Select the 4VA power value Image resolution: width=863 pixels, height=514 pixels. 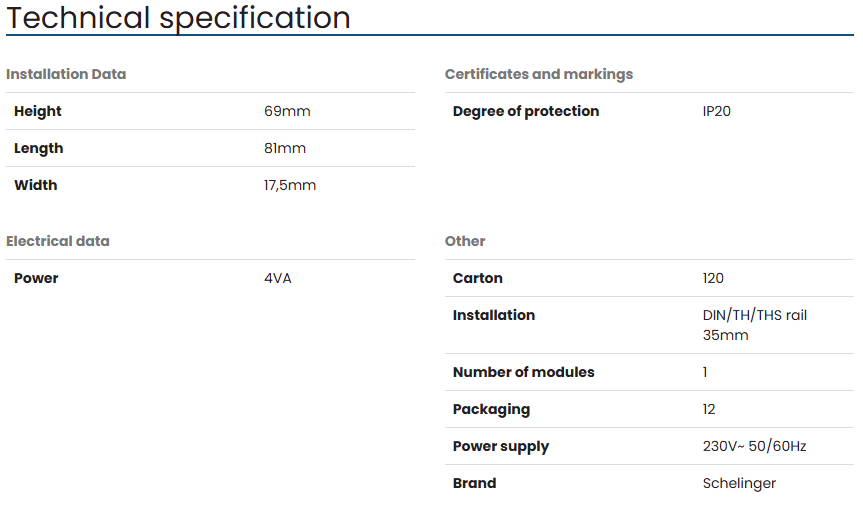click(278, 278)
